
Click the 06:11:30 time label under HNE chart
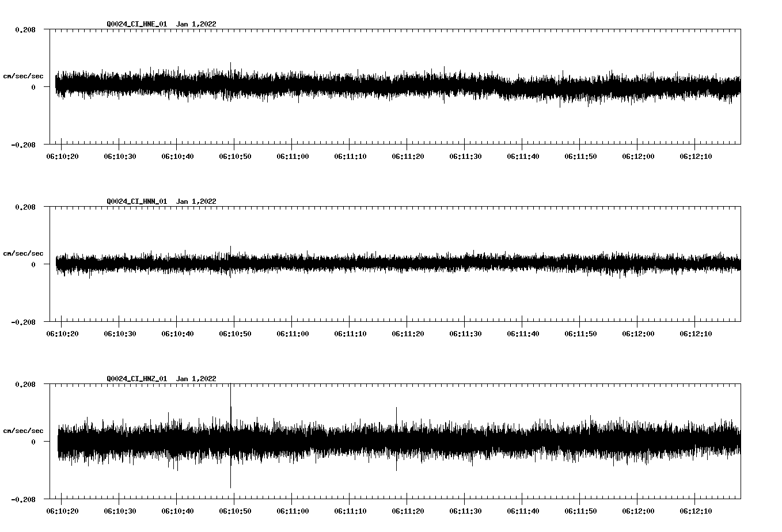465,157
